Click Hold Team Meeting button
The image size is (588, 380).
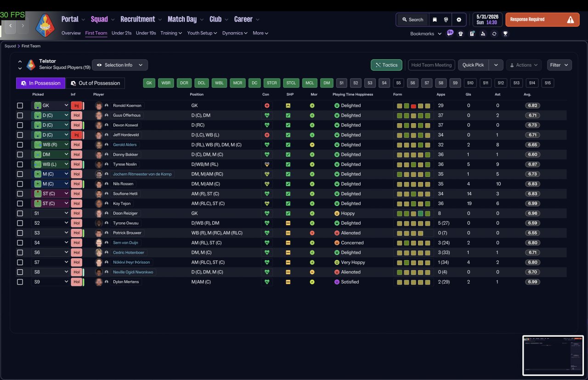pyautogui.click(x=431, y=65)
